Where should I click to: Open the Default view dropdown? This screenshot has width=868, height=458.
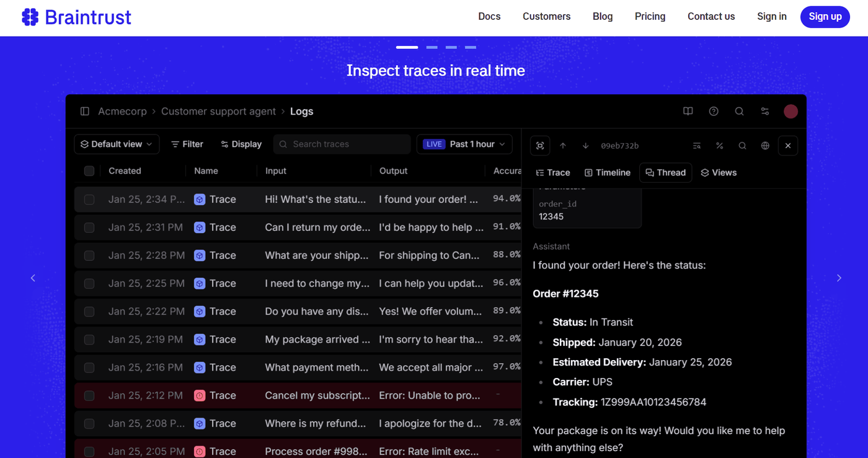pos(117,144)
